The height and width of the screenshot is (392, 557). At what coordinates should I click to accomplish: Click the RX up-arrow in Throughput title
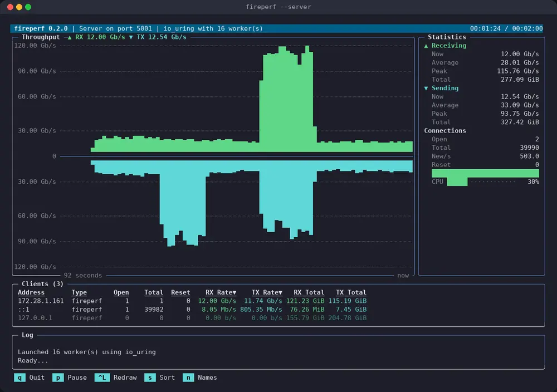(70, 37)
